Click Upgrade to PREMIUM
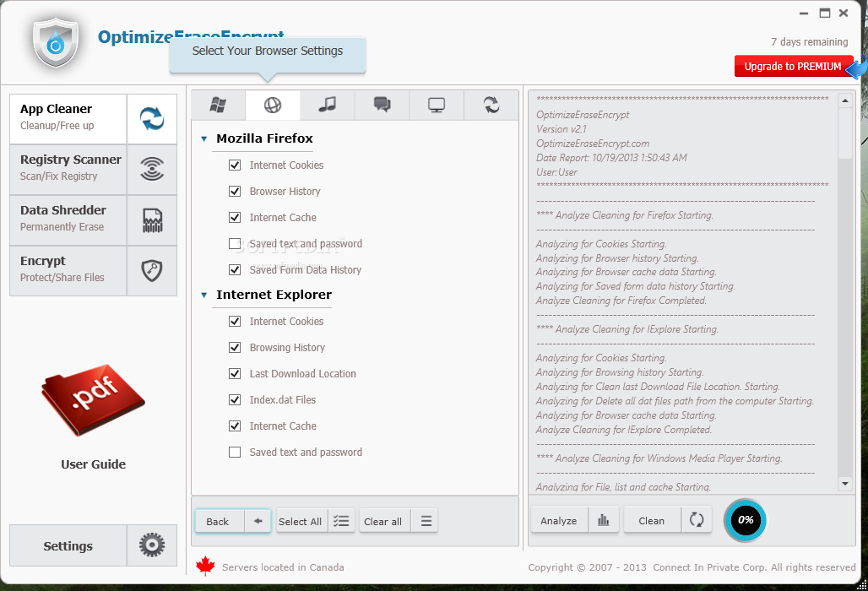The width and height of the screenshot is (868, 591). (793, 67)
